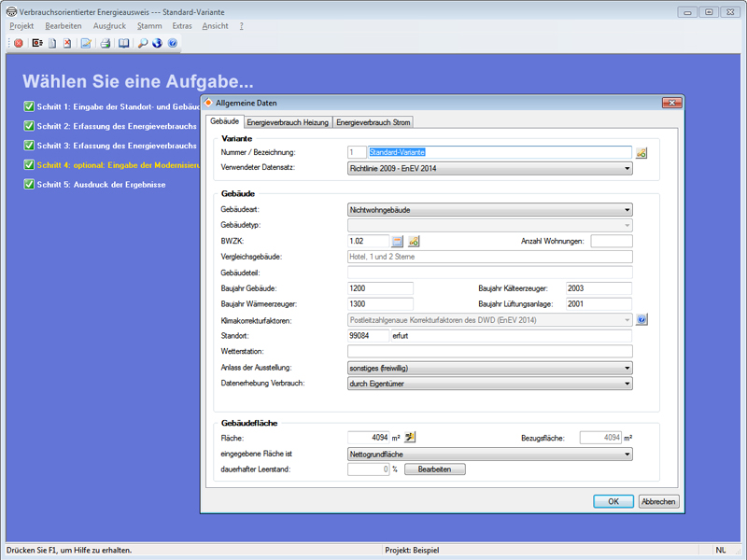This screenshot has height=560, width=747.
Task: Open the Verwendeter Datensatz dropdown
Action: coord(489,169)
